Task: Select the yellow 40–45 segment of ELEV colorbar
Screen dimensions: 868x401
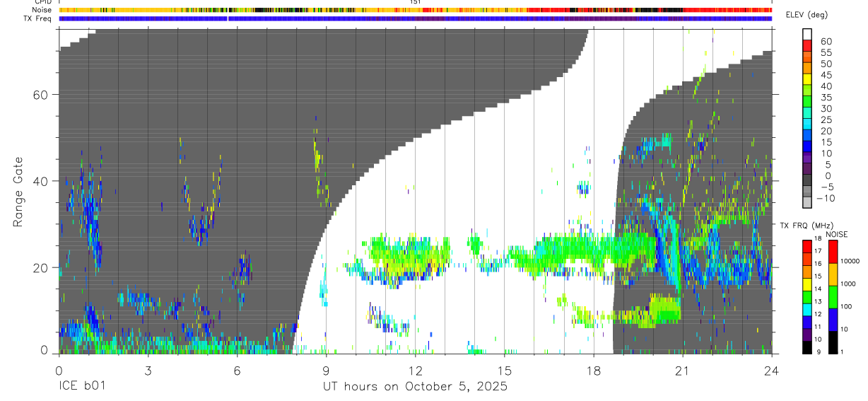Action: (x=807, y=81)
